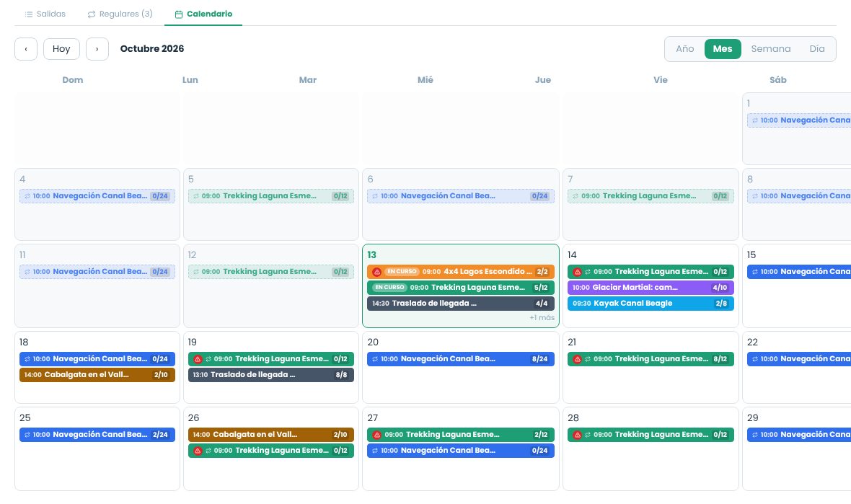Switch calendar to Día view

[817, 49]
